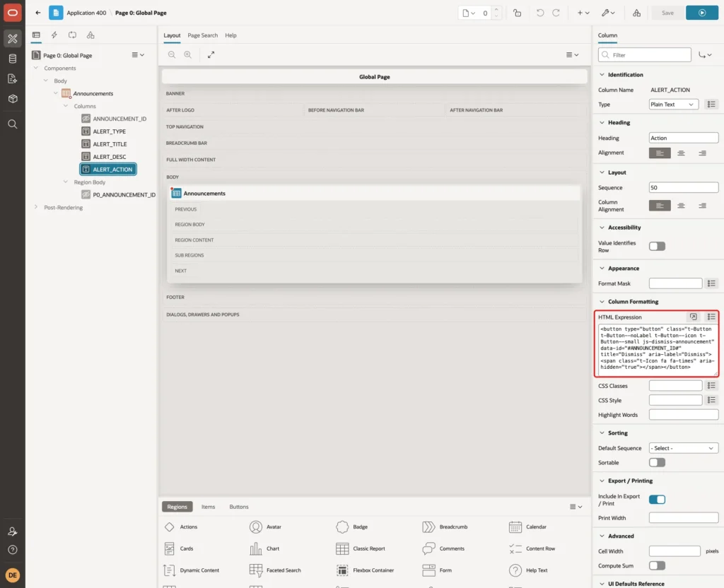Click the Redo arrow
Image resolution: width=724 pixels, height=588 pixels.
(x=556, y=13)
